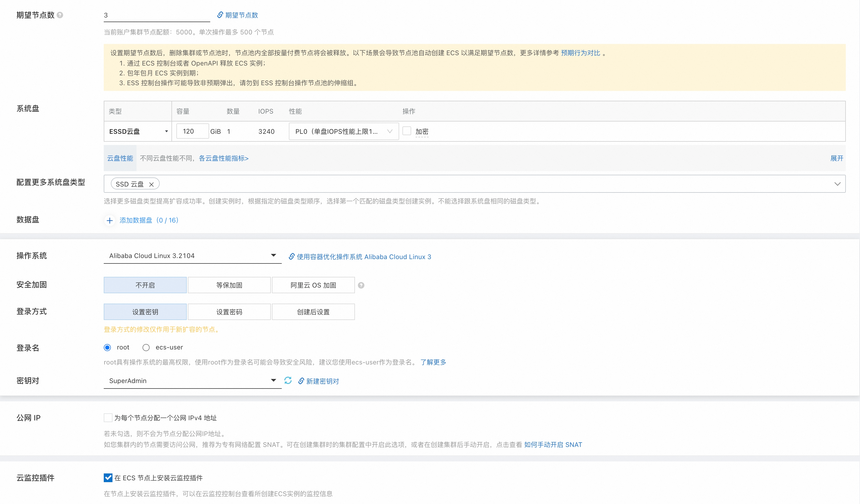Expand the 配置更多系统盘类型 dropdown chevron

(837, 184)
